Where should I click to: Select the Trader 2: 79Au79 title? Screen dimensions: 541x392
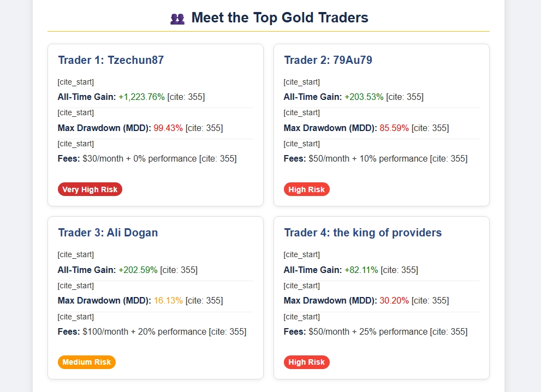(328, 60)
